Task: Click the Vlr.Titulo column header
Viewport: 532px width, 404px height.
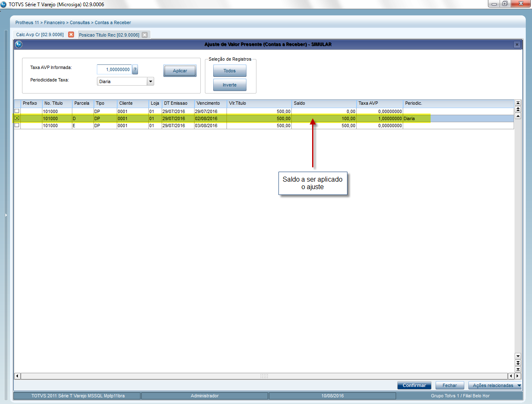Action: 259,103
